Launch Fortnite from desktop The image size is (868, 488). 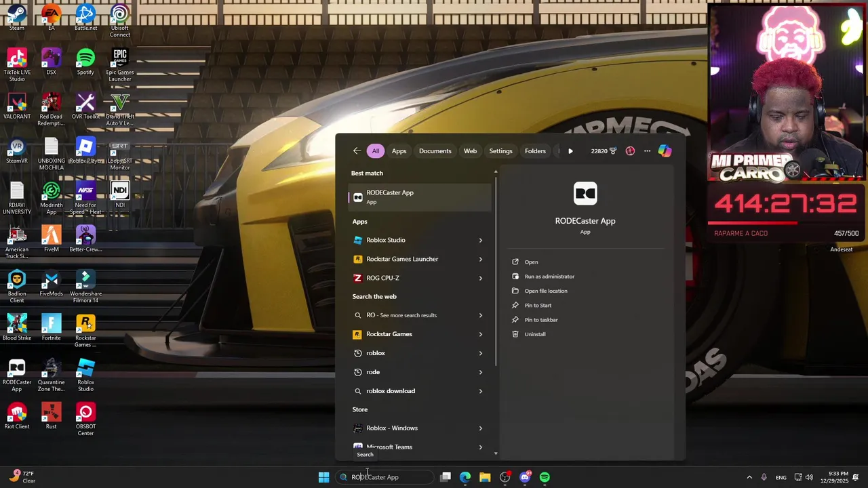click(x=51, y=327)
